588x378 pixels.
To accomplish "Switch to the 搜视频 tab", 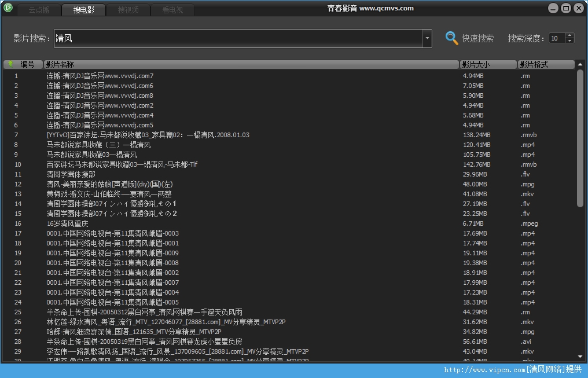I will click(128, 10).
